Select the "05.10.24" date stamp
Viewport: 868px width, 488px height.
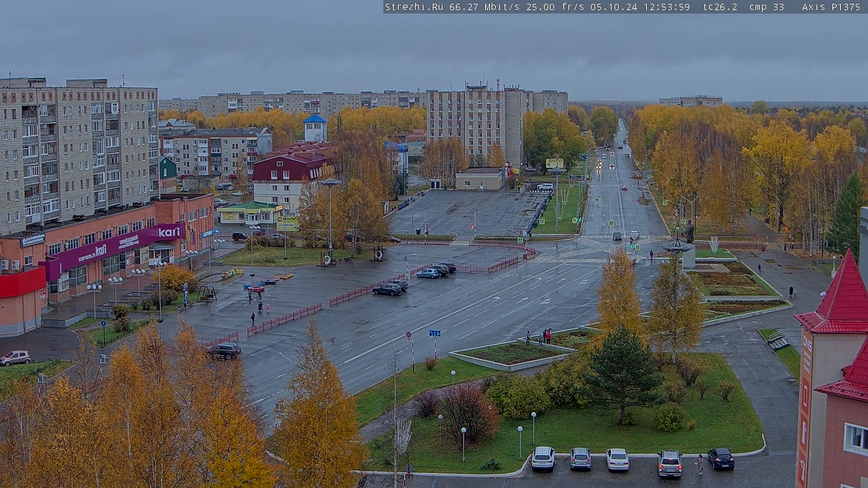click(x=614, y=7)
